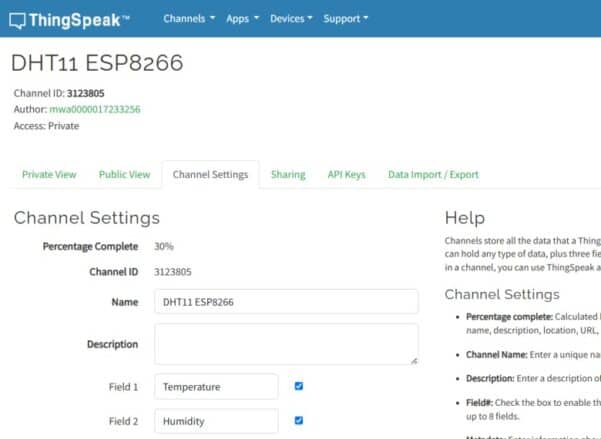Select Channel ID value 3123805 in header
The image size is (601, 439).
(x=85, y=93)
